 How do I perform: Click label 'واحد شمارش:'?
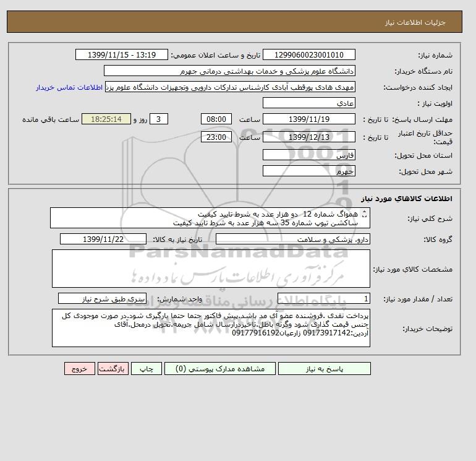tap(179, 299)
